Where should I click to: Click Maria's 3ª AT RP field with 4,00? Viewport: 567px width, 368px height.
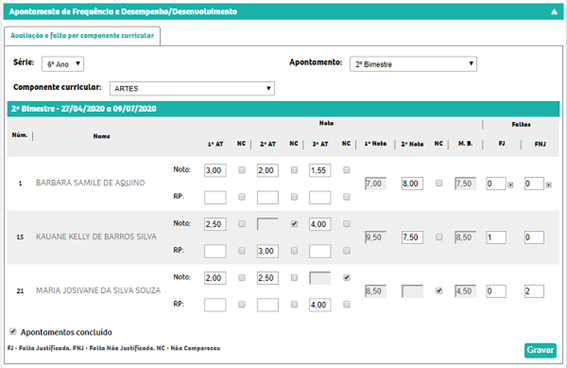pyautogui.click(x=320, y=305)
